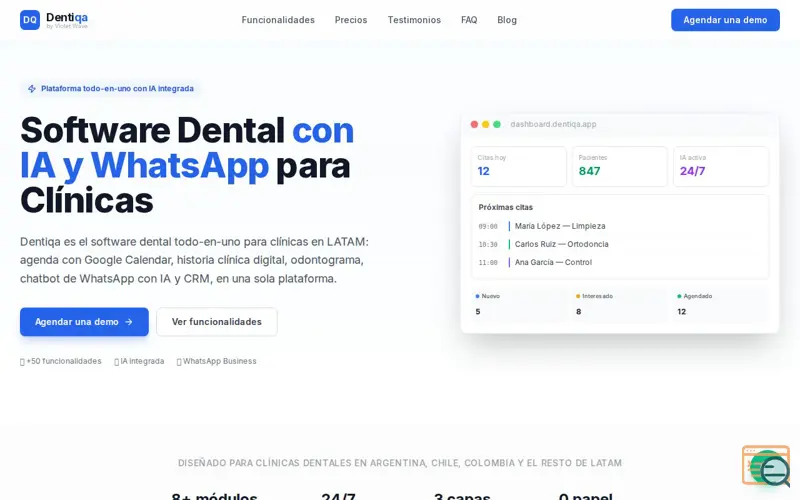Select Ana García — Control appointment
Screen dimensions: 800x500
point(553,262)
